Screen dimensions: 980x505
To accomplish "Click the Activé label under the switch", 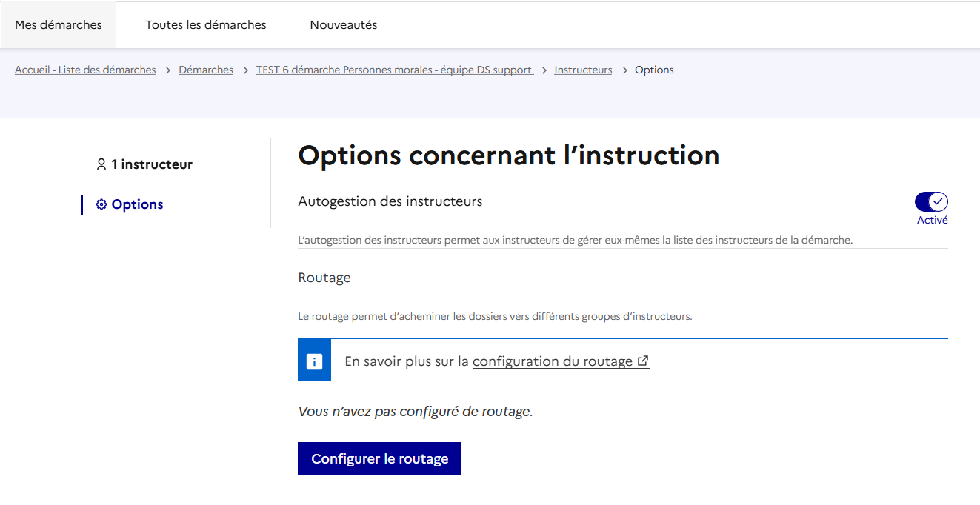I will tap(932, 220).
